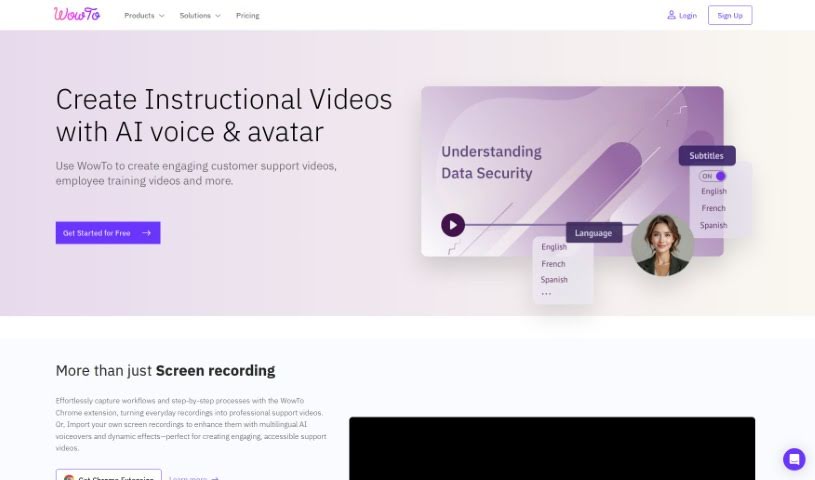The image size is (815, 480).
Task: Click the Get Chrome Extension button
Action: (109, 475)
